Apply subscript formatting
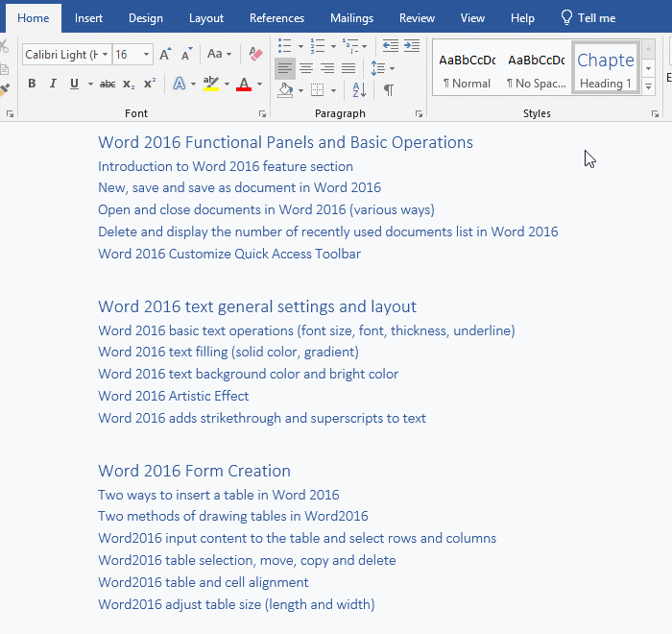 128,84
